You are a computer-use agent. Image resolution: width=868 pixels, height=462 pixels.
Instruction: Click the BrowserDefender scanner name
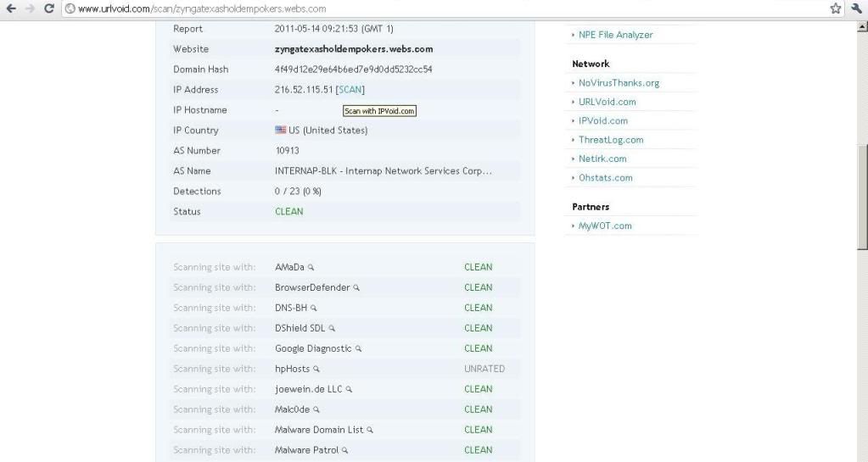tap(312, 287)
